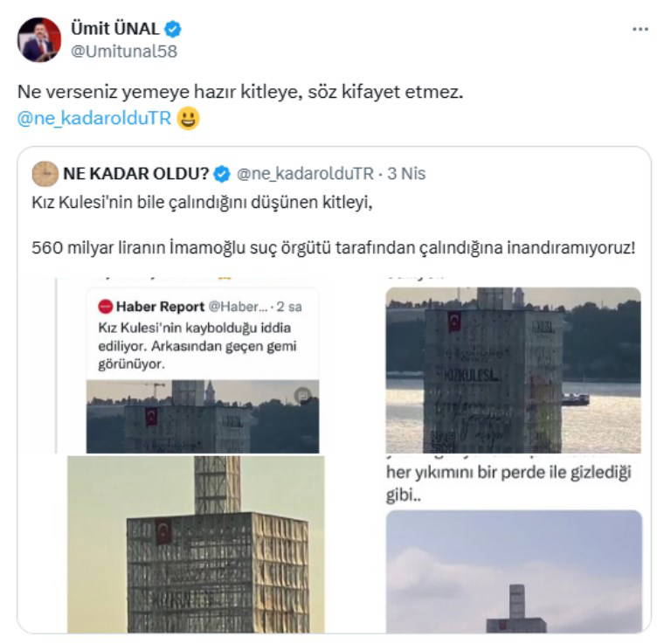
Task: Open the bottom-left scaffolded tower photo
Action: point(197,544)
